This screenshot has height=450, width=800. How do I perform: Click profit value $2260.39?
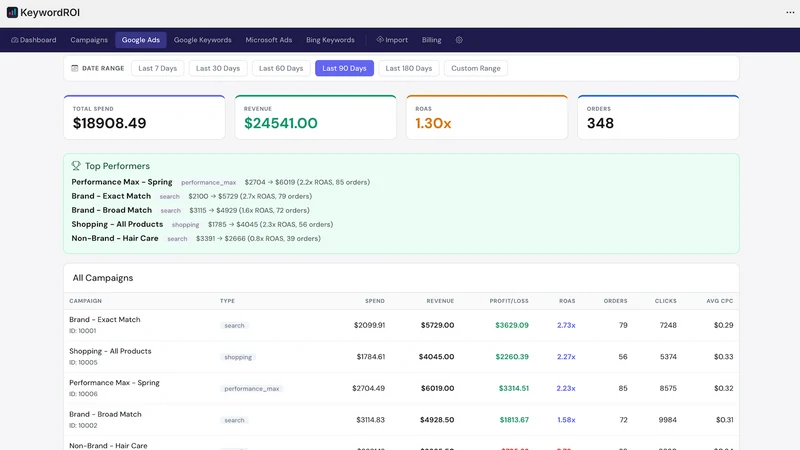point(512,357)
